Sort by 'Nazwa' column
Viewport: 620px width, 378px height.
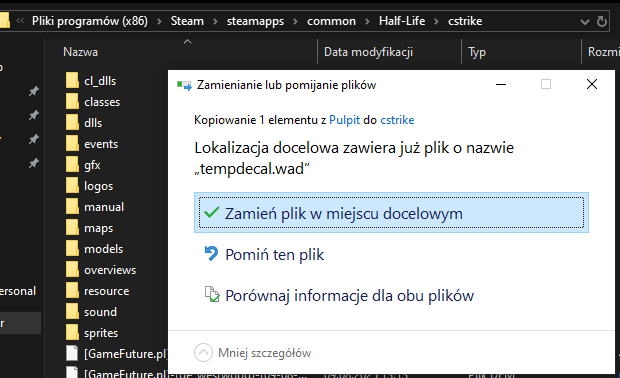pyautogui.click(x=80, y=52)
